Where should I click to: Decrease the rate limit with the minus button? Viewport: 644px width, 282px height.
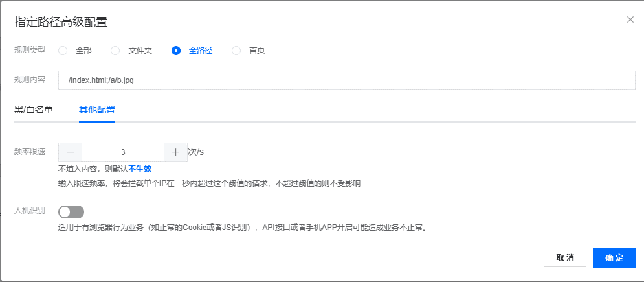coord(71,152)
